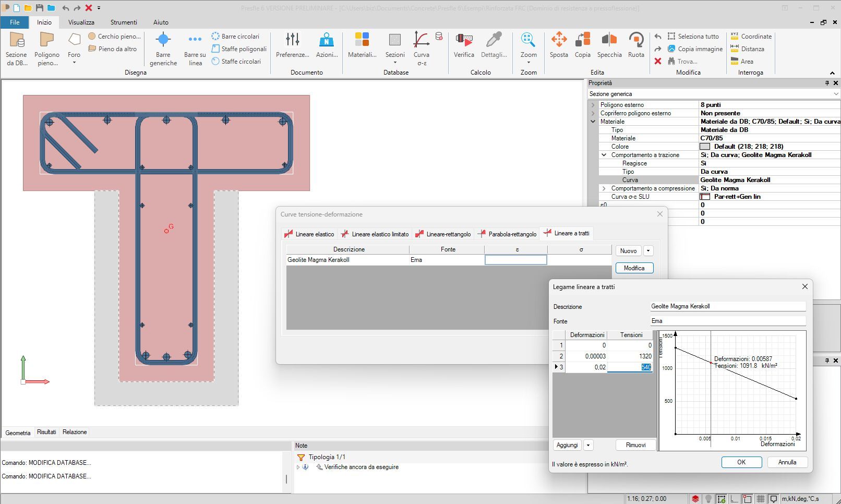Expand the Poligono esterno property row
841x504 pixels.
[593, 105]
